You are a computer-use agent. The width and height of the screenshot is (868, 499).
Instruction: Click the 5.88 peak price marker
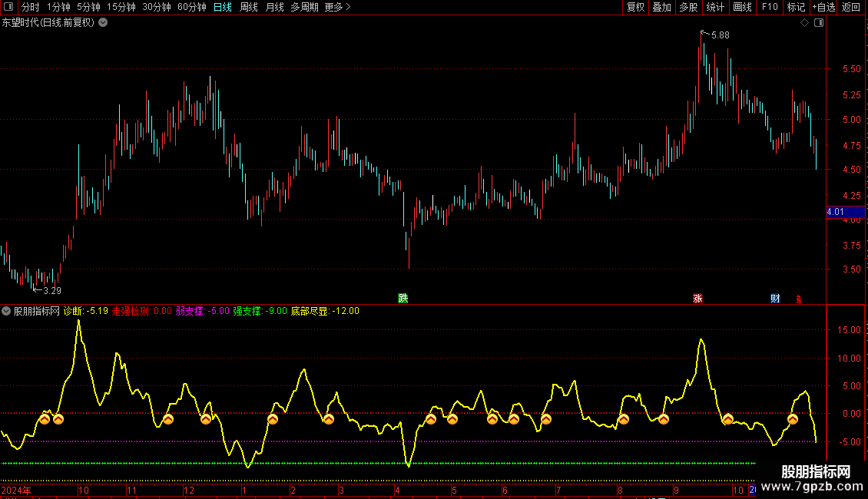719,35
